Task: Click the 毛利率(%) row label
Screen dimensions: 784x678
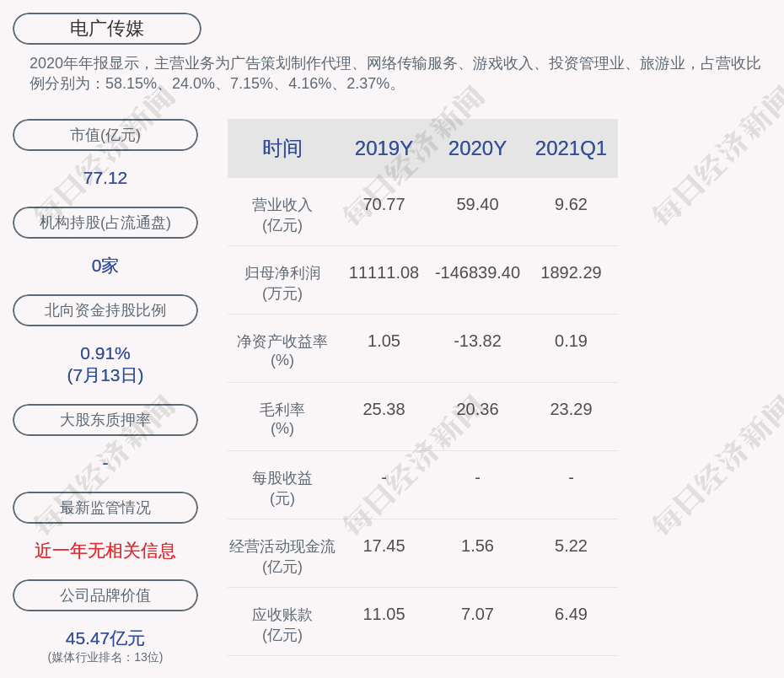Action: click(282, 419)
